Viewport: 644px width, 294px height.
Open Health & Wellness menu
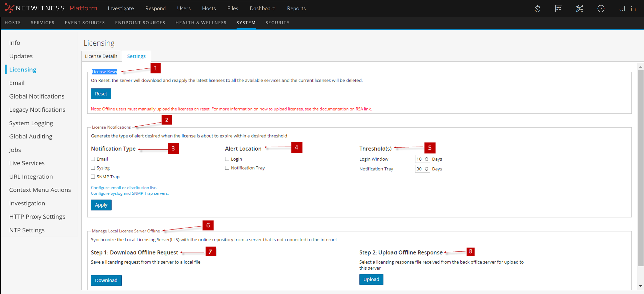tap(201, 23)
